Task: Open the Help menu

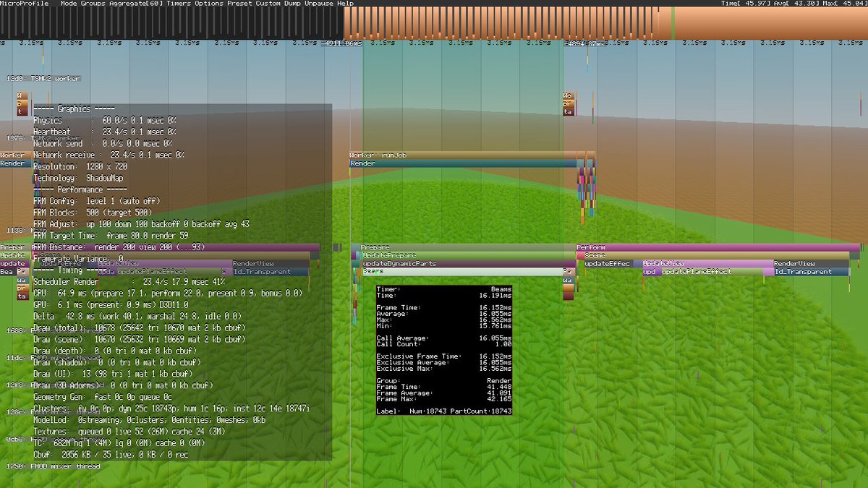Action: pos(346,4)
